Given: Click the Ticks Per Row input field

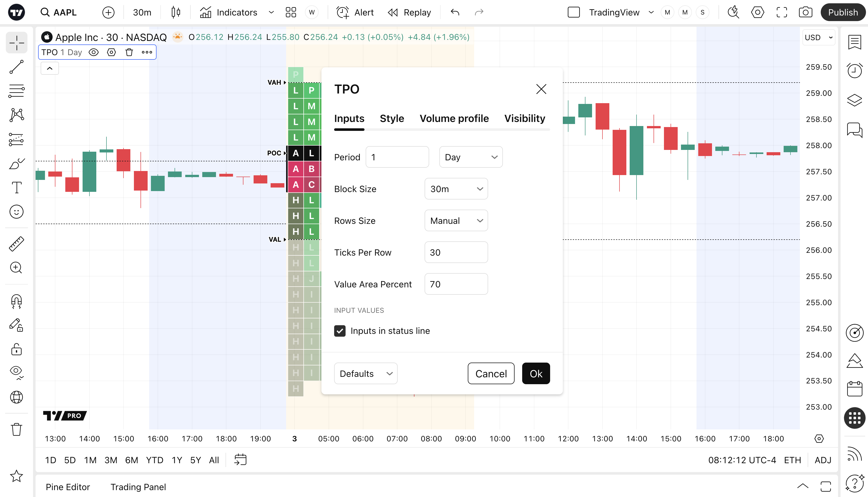Looking at the screenshot, I should (x=456, y=252).
